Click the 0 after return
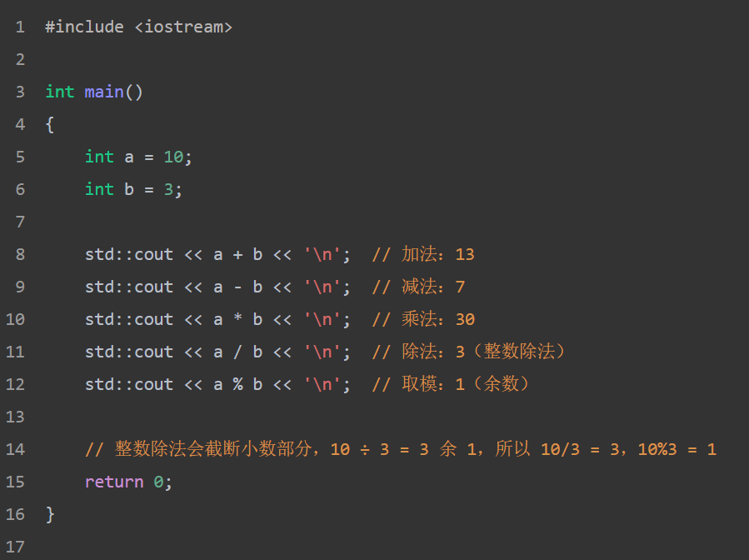The height and width of the screenshot is (560, 749). pos(158,482)
